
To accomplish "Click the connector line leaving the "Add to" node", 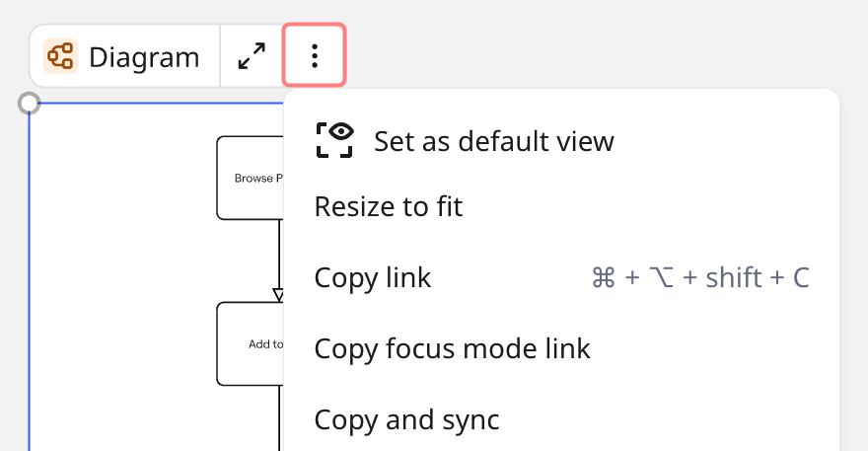I will (279, 416).
